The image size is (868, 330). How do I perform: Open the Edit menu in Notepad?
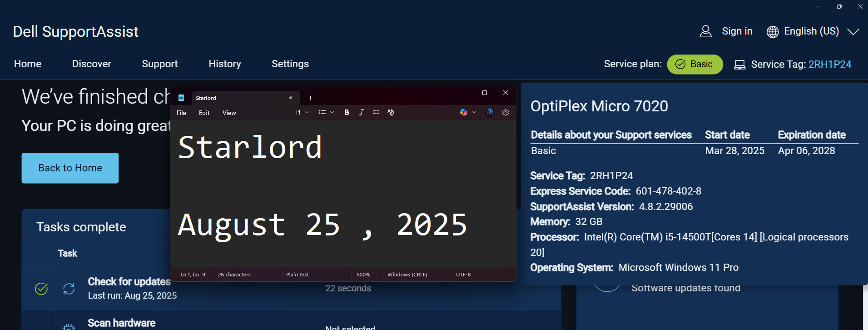pyautogui.click(x=204, y=113)
